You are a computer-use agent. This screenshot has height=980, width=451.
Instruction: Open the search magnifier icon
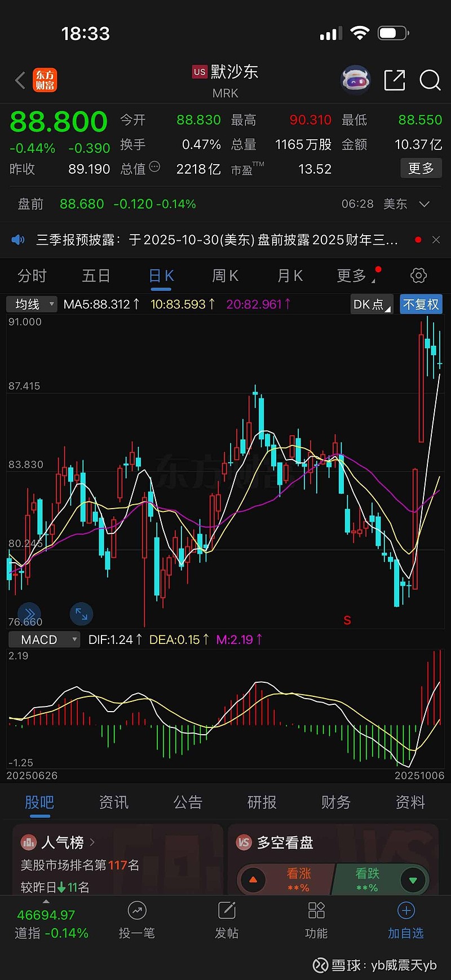pyautogui.click(x=430, y=80)
